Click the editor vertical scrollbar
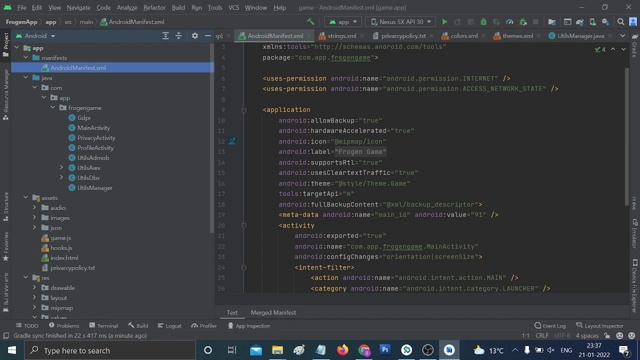This screenshot has width=640, height=360. 627,137
